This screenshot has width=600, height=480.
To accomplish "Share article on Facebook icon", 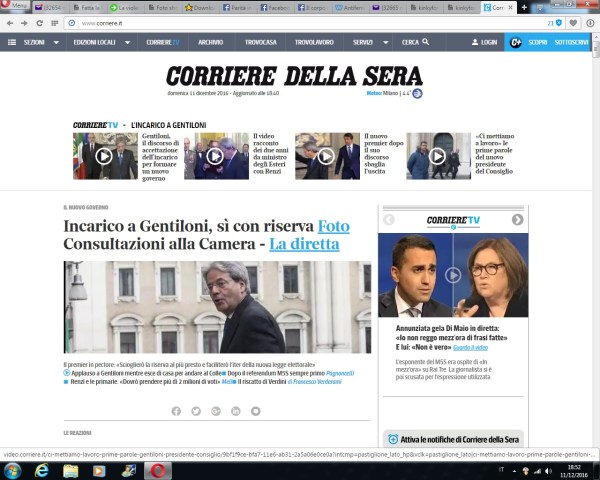I will [x=176, y=411].
